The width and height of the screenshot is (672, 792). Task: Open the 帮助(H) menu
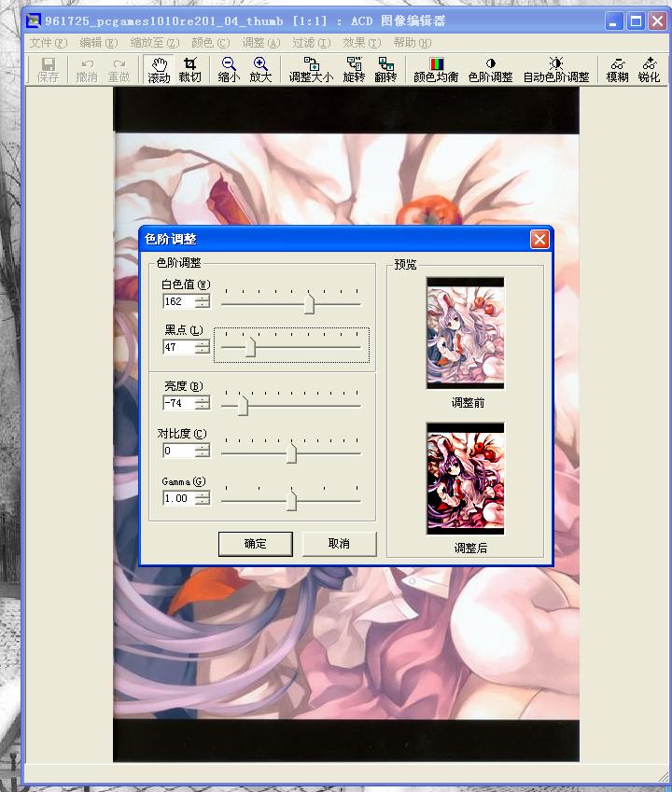click(413, 43)
